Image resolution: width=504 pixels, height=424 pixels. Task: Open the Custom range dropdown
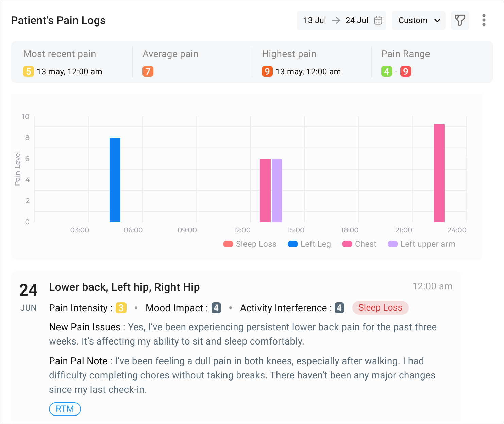click(x=418, y=20)
